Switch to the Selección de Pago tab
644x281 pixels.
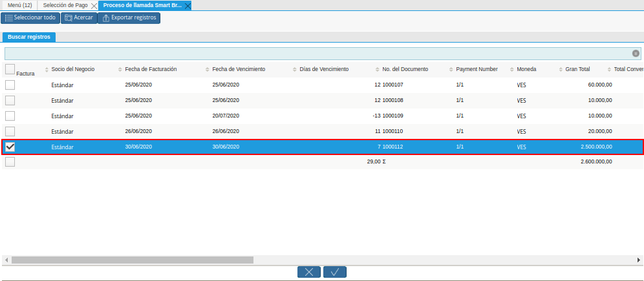point(65,5)
